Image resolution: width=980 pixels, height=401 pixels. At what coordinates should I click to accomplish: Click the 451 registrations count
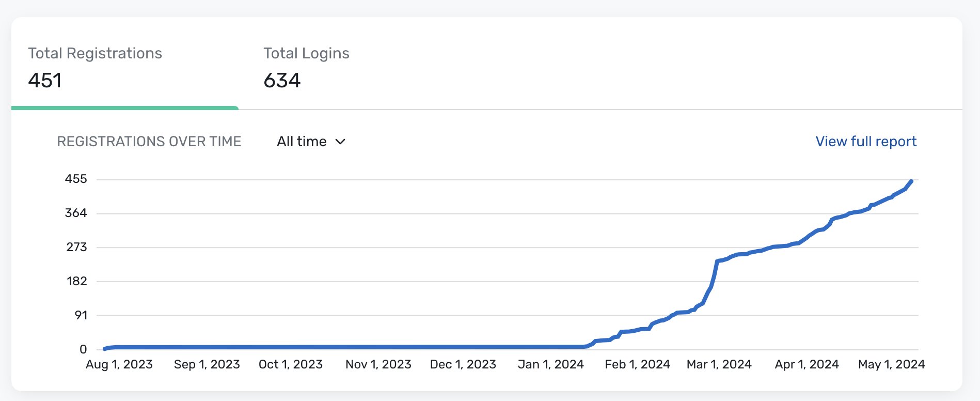(45, 81)
